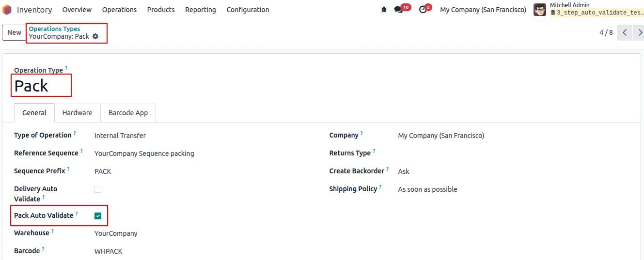Open the Products menu
The height and width of the screenshot is (260, 644).
(161, 10)
